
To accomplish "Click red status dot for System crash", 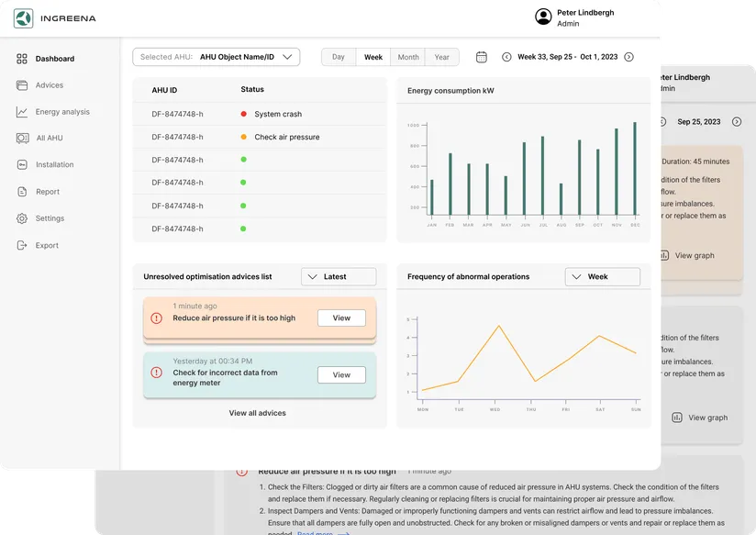I will [x=243, y=114].
